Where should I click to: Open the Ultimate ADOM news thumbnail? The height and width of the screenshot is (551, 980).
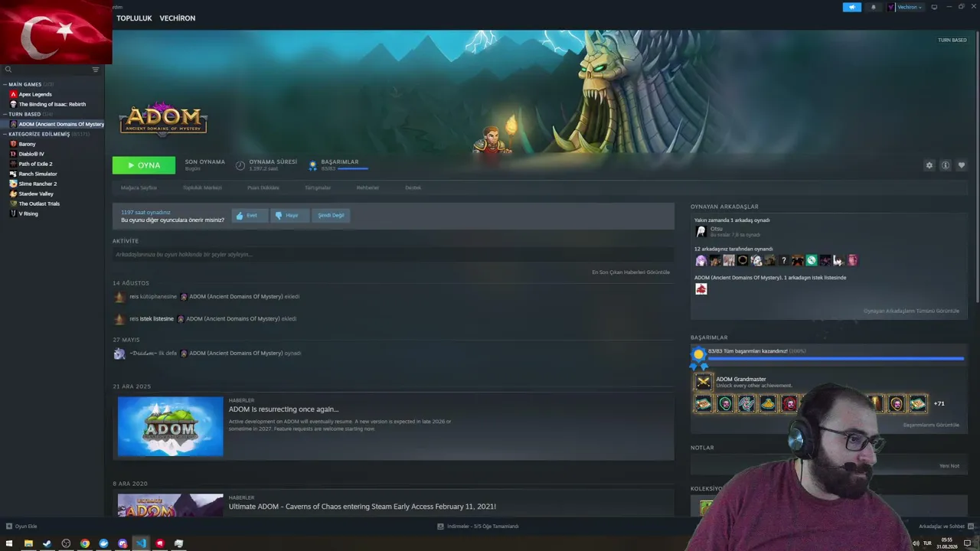click(x=171, y=505)
